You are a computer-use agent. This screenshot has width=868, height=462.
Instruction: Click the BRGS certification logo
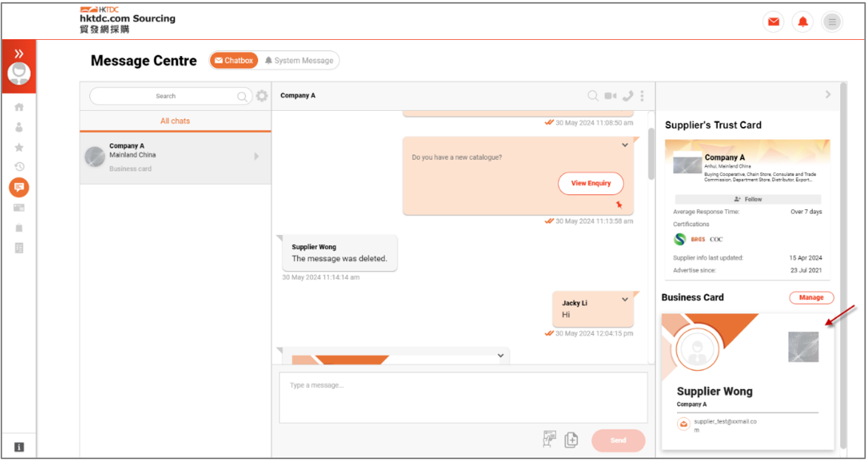(698, 240)
